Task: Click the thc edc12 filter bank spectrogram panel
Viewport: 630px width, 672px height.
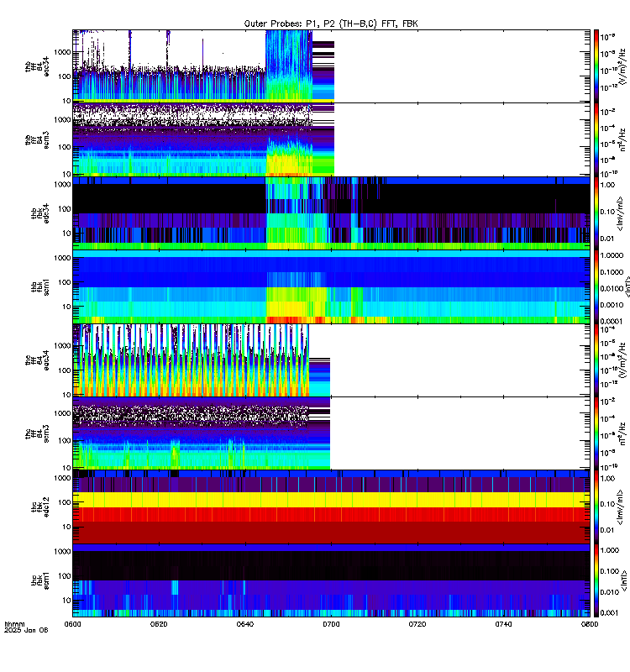Action: [x=331, y=507]
